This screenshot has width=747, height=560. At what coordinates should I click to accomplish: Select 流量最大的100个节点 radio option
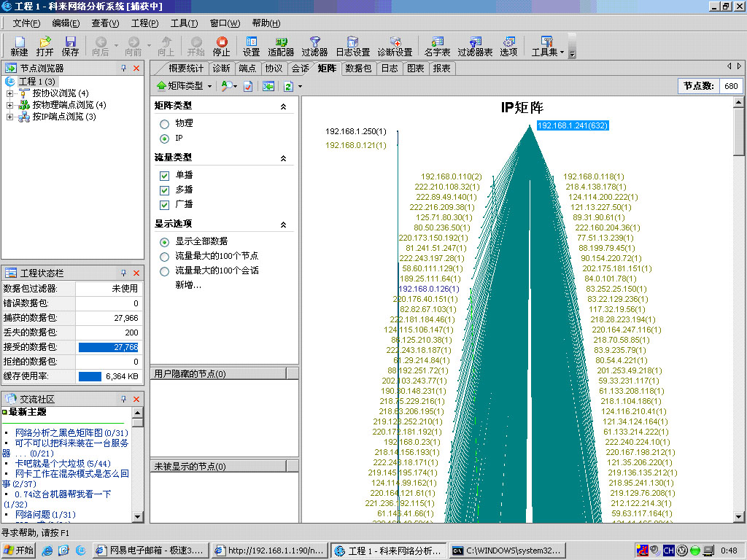[x=164, y=257]
